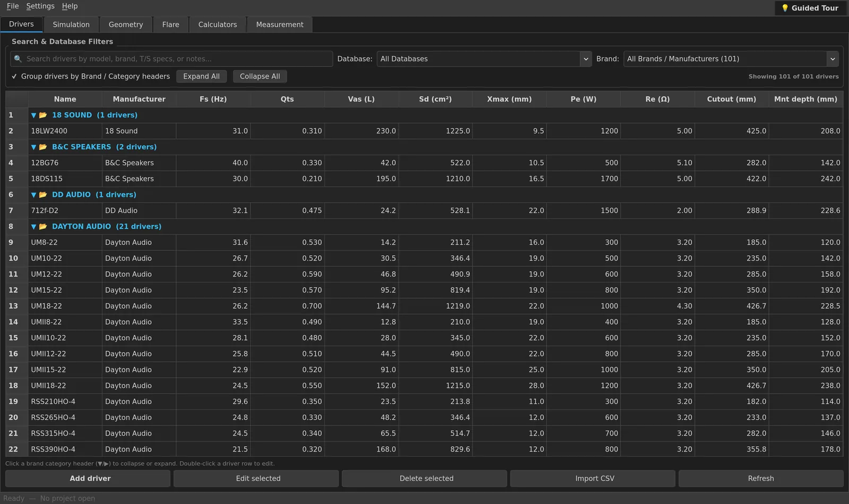Click the Delete selected button
This screenshot has height=504, width=849.
[x=424, y=479]
